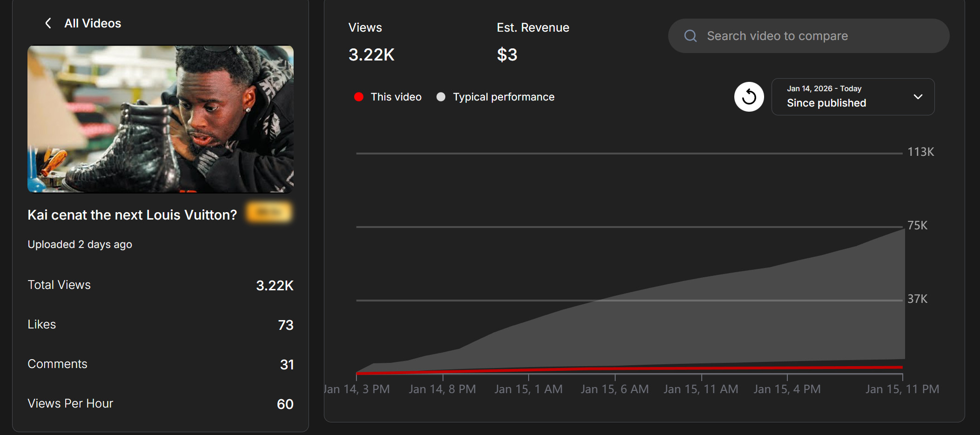Select the video title Kai cenat the next Louis Vuitton?
This screenshot has width=980, height=435.
tap(132, 215)
